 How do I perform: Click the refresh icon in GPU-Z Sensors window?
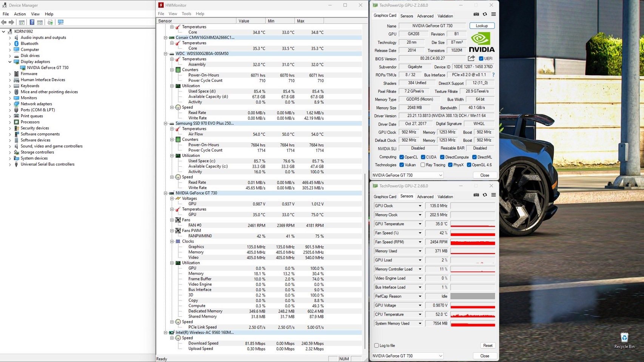pyautogui.click(x=485, y=195)
